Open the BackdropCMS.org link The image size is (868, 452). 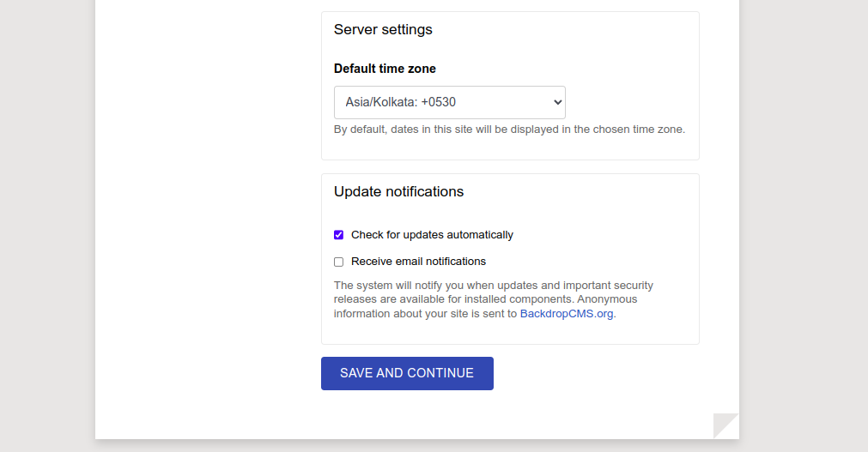click(x=567, y=314)
